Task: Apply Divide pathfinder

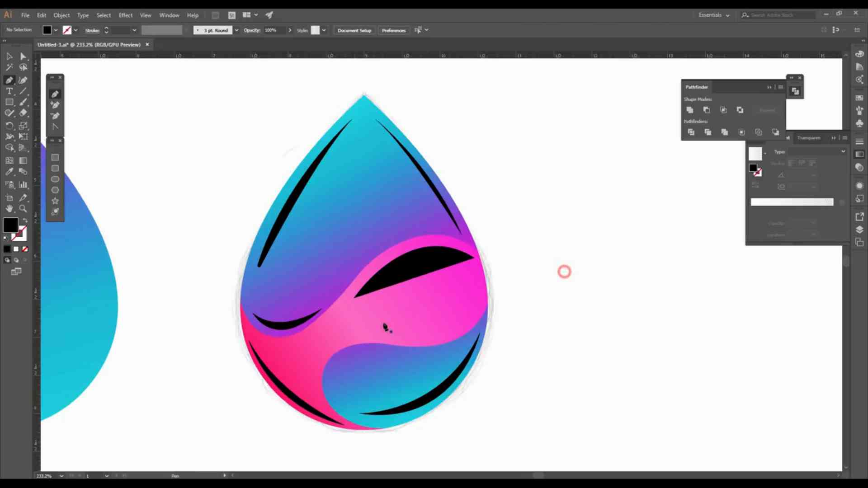Action: [x=691, y=132]
